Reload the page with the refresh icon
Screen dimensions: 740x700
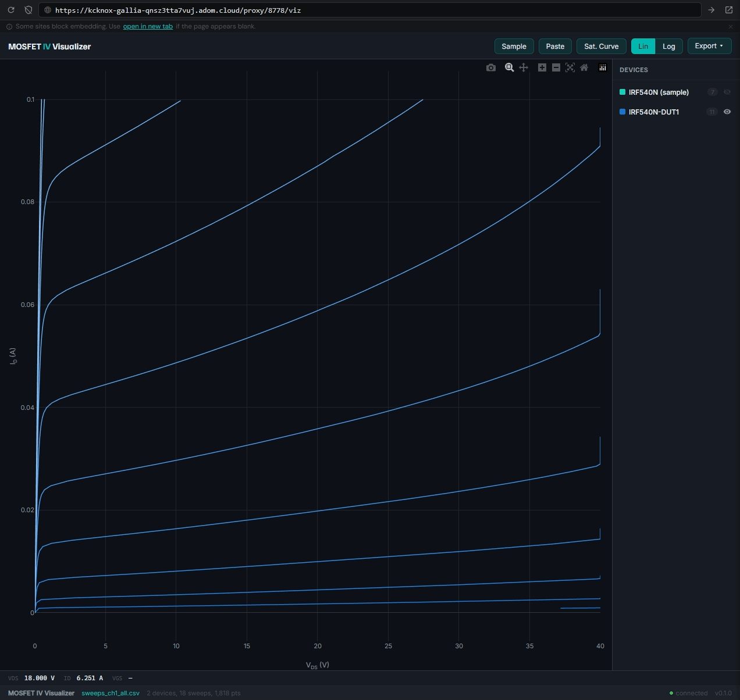[x=10, y=10]
